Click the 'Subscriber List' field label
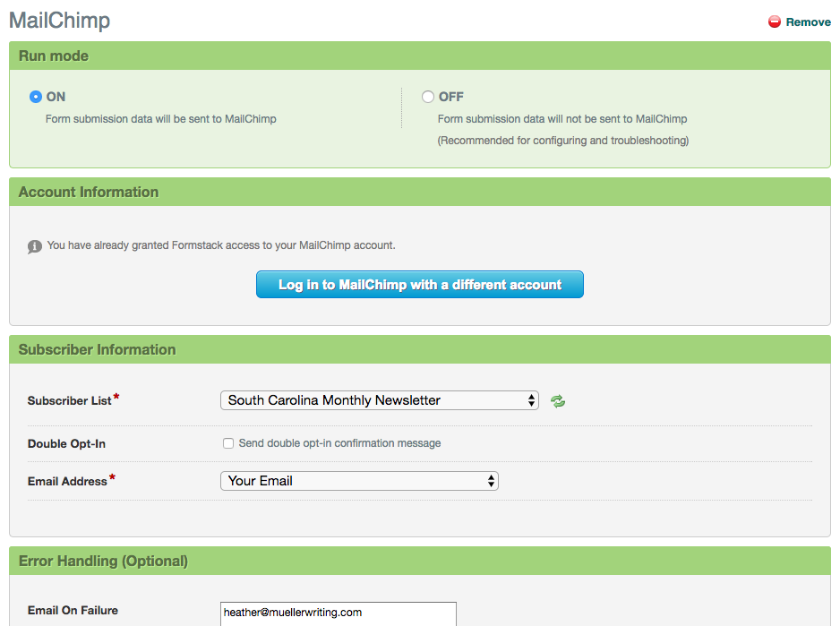The width and height of the screenshot is (840, 626). (70, 401)
